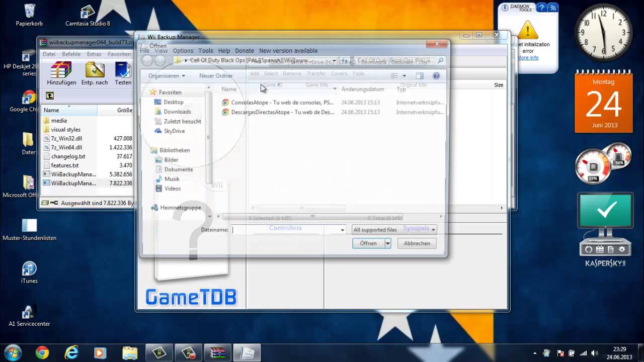The image size is (644, 362).
Task: Select the A1 Servicecenter desktop icon
Action: [29, 316]
